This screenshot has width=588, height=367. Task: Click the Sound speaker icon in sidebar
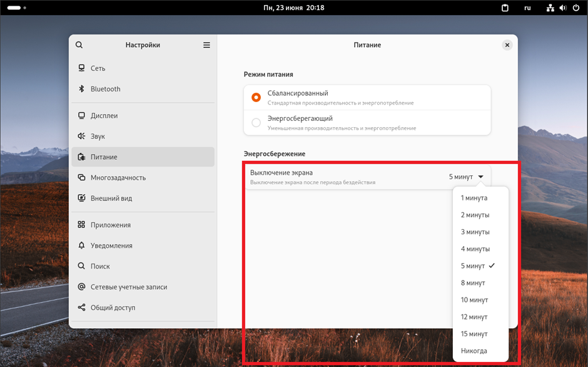tap(81, 136)
